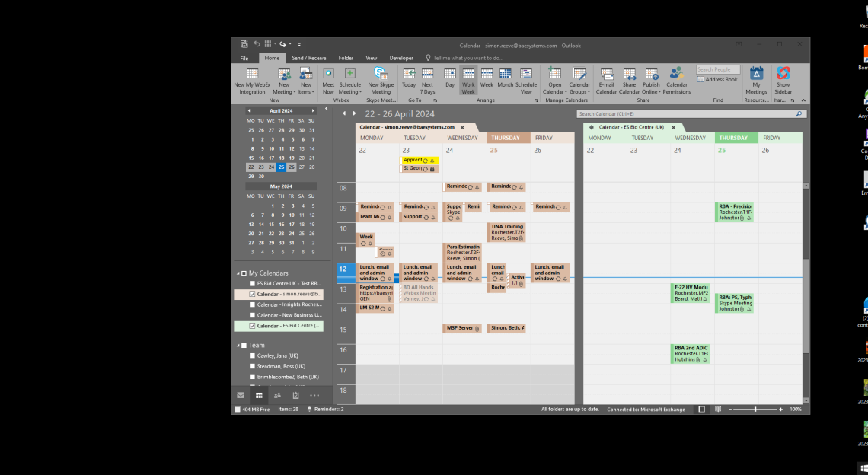
Task: Jump to Today in the calendar
Action: tap(409, 78)
